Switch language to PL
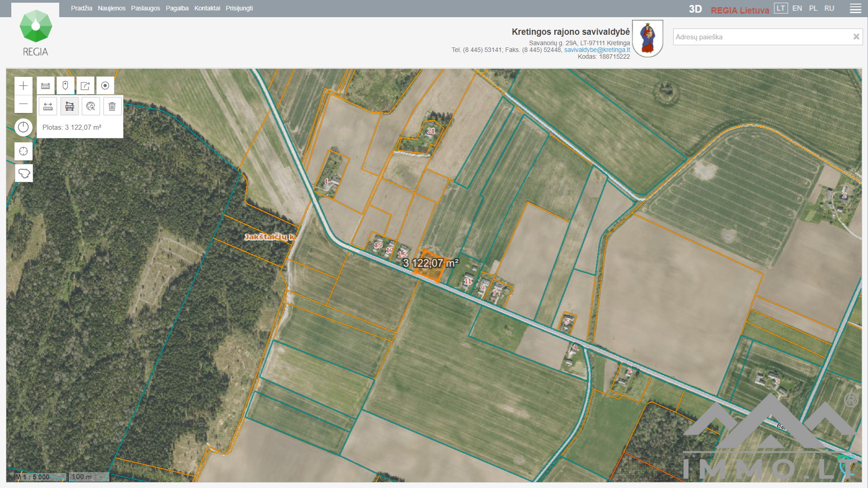The height and width of the screenshot is (488, 868). click(813, 8)
